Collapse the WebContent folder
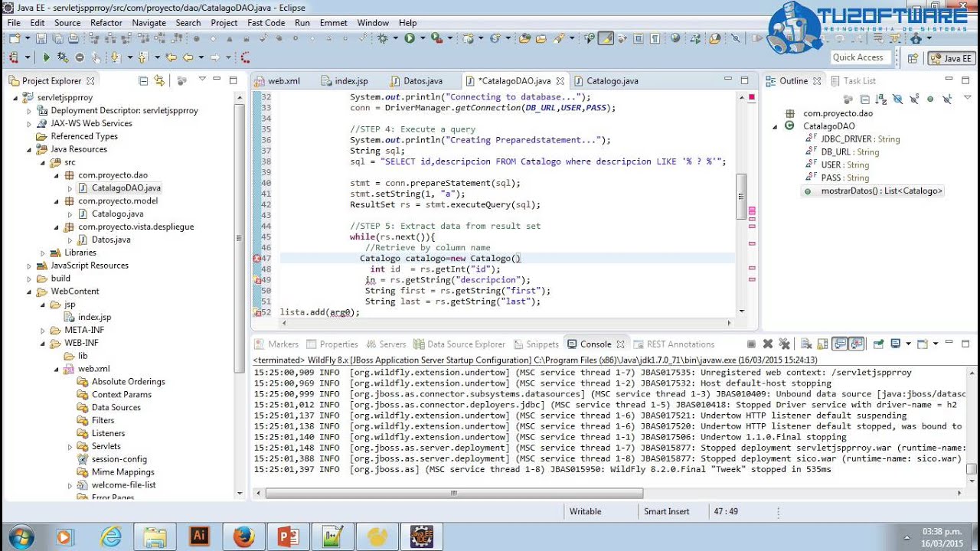This screenshot has height=551, width=980. tap(30, 292)
